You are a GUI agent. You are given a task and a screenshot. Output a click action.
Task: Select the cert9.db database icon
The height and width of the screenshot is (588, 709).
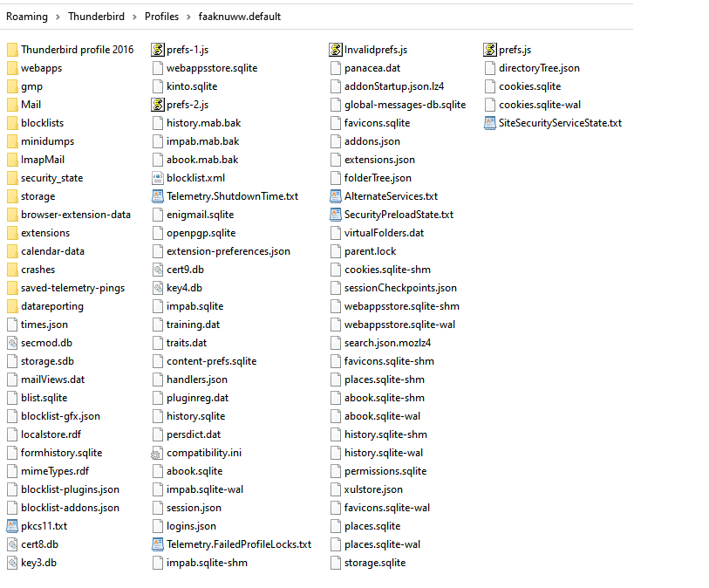coord(157,270)
